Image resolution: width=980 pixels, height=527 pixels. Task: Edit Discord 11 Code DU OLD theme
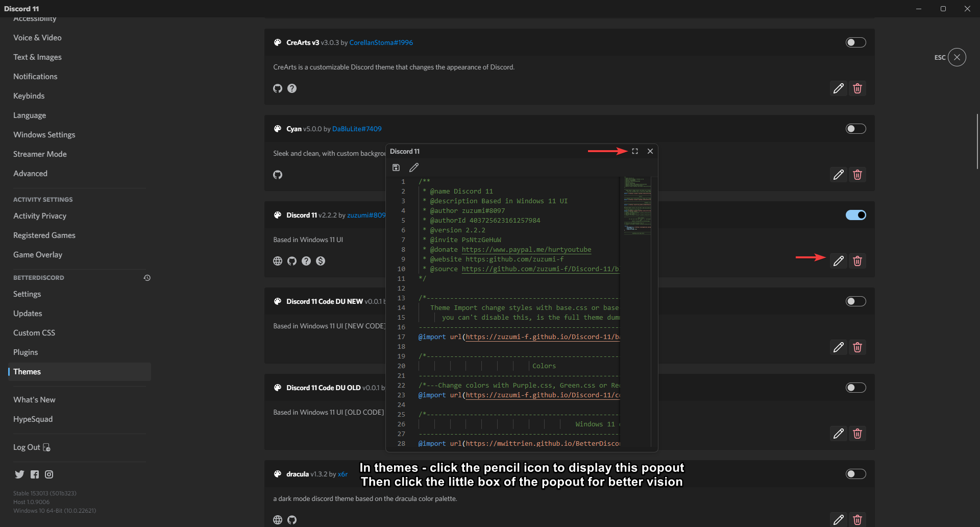[839, 434]
